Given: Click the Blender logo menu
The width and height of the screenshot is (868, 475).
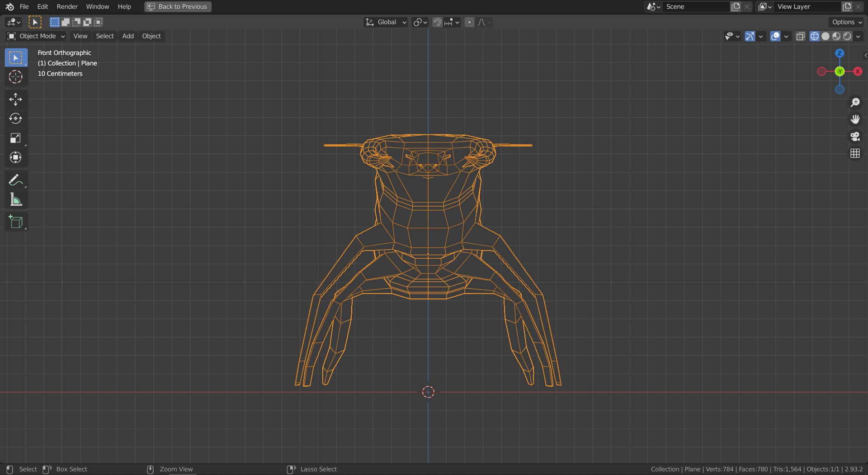Looking at the screenshot, I should (9, 7).
